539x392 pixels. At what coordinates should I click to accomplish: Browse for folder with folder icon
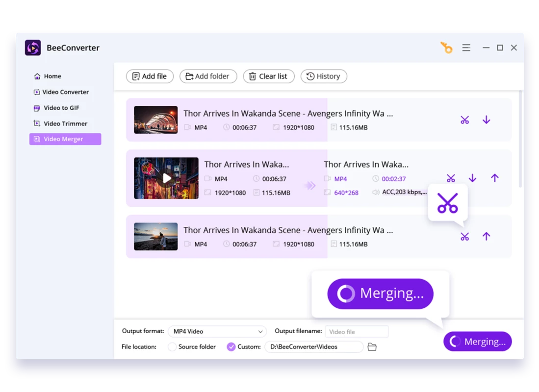(372, 346)
